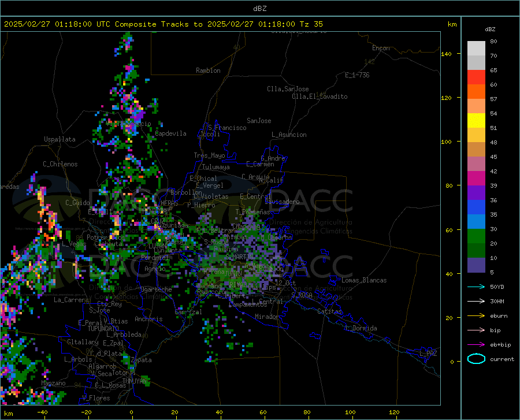Click the Zapata map label
This screenshot has width=520, height=420.
[142, 360]
